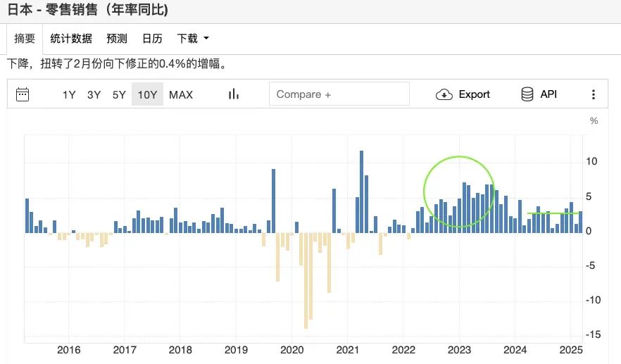
Task: Click the tallest blue bar in 2021
Action: pyautogui.click(x=362, y=192)
